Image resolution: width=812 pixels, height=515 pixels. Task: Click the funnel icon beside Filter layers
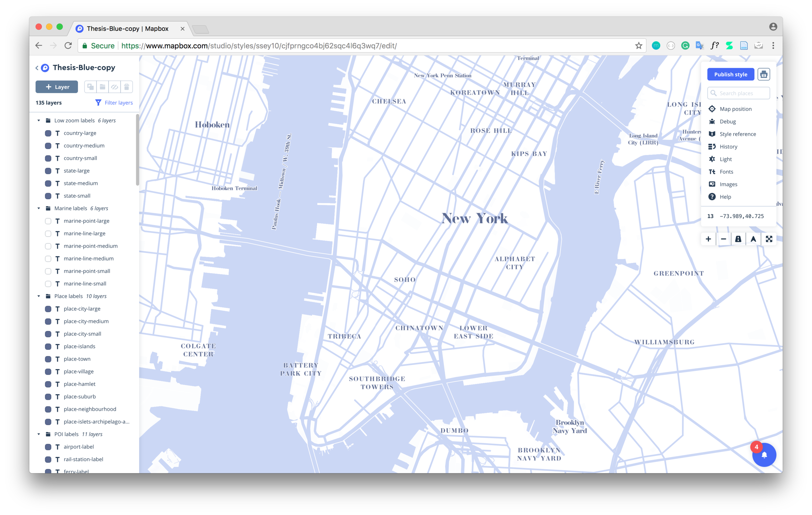98,103
